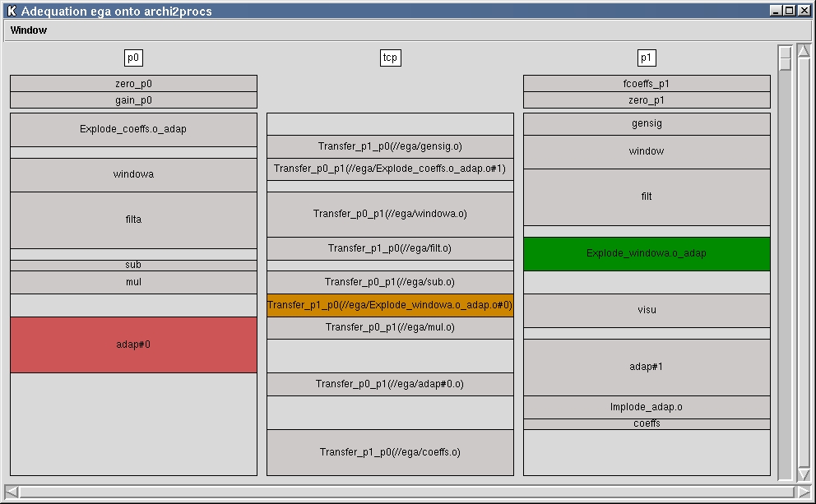Click the orange Transfer_p1_p0 Explode_windowa transfer block
The image size is (816, 504).
(390, 305)
